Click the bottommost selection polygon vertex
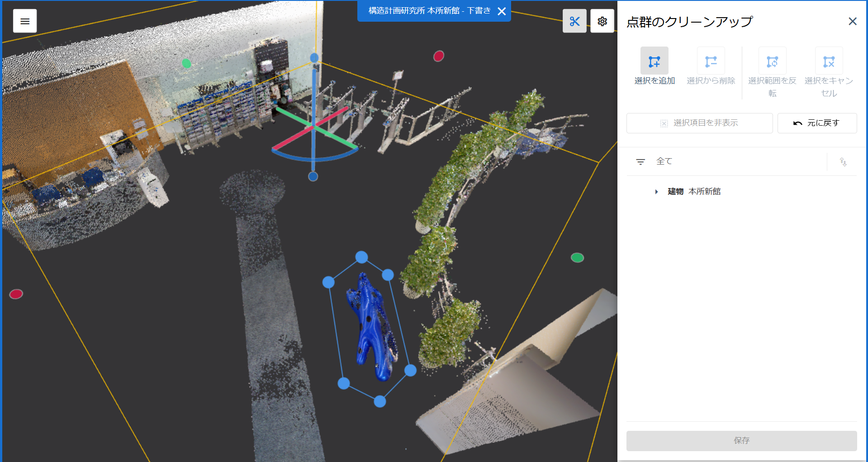 coord(380,401)
